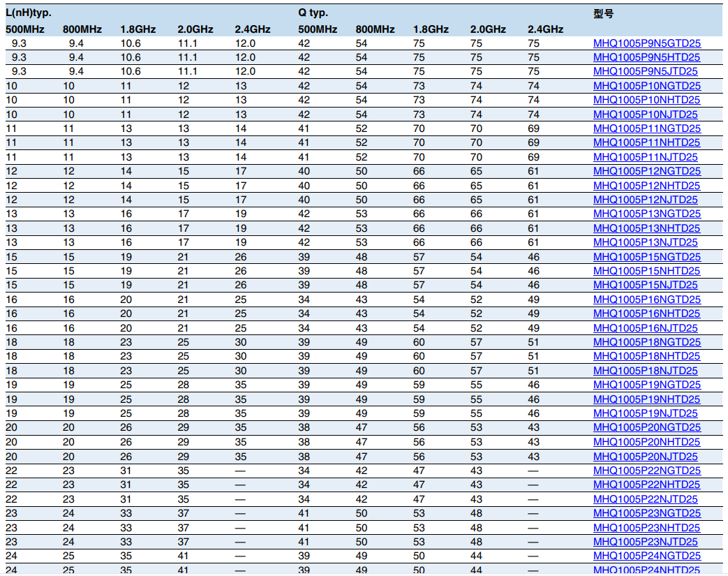728x576 pixels.
Task: Open the MHQ1005P20NHTD25 part link
Action: pos(646,442)
